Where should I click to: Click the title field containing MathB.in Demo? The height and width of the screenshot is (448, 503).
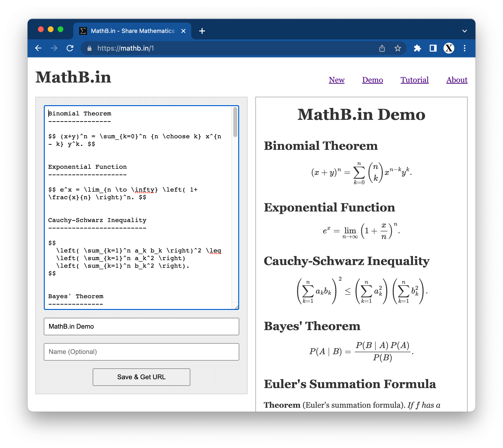[141, 326]
